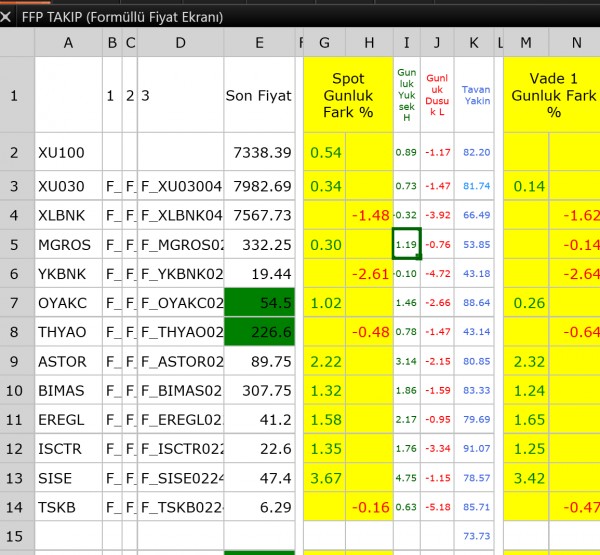Click the 'Spot Gunluk Fark %' header cell
Image resolution: width=600 pixels, height=555 pixels.
348,95
